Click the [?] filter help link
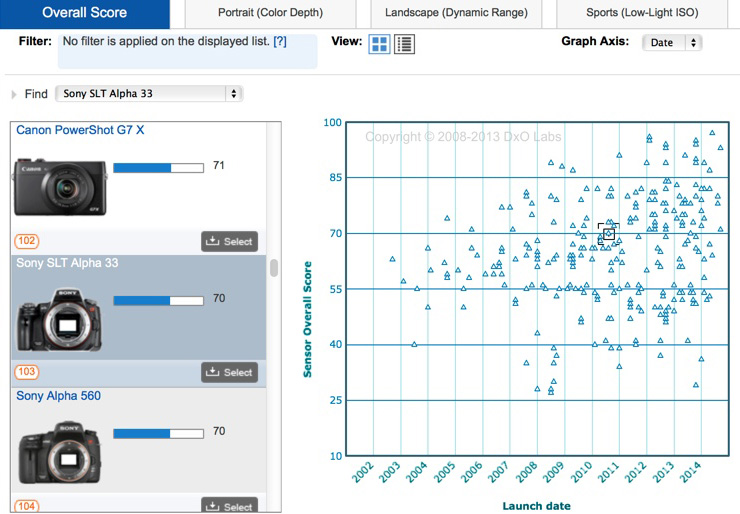 click(280, 42)
